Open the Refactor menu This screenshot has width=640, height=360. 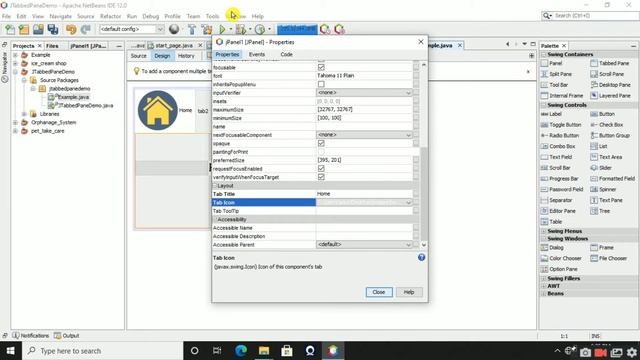tap(111, 16)
